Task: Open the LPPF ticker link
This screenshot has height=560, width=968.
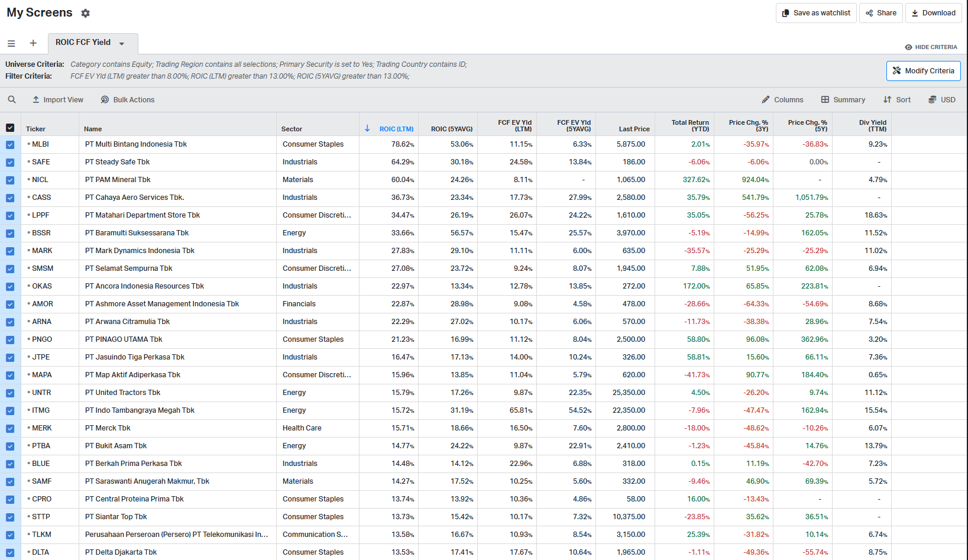Action: point(41,215)
